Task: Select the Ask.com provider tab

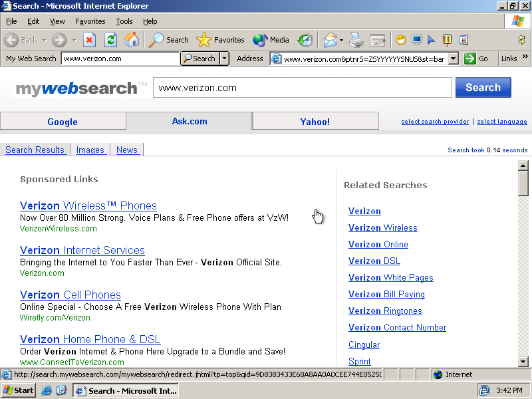Action: coord(190,121)
